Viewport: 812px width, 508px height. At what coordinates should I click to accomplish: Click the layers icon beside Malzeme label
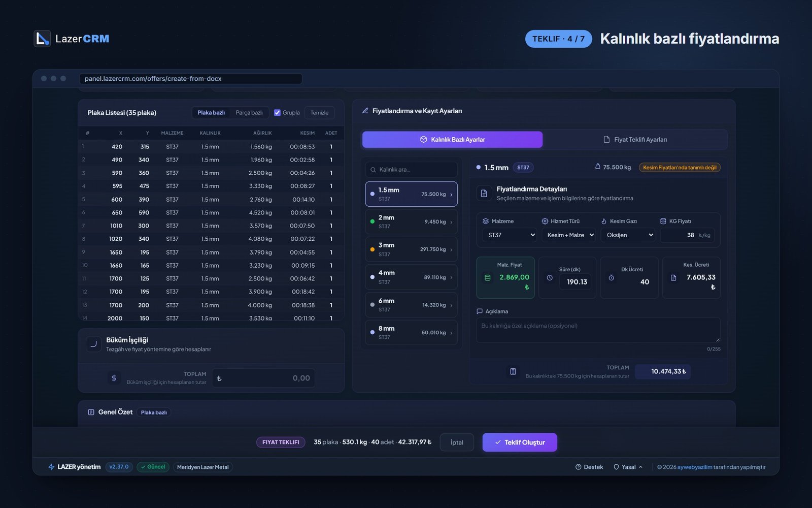[486, 221]
